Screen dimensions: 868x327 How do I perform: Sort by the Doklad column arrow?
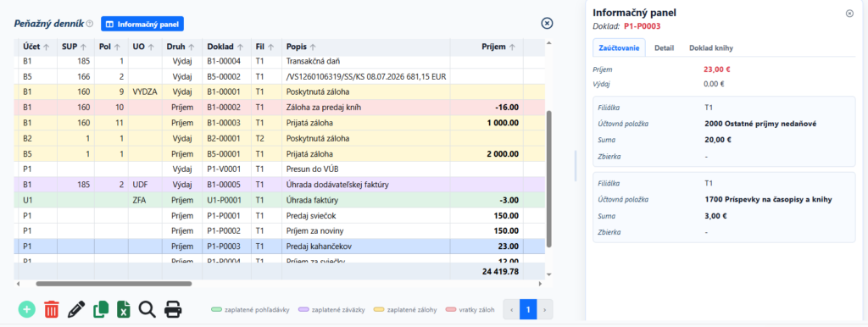click(240, 47)
